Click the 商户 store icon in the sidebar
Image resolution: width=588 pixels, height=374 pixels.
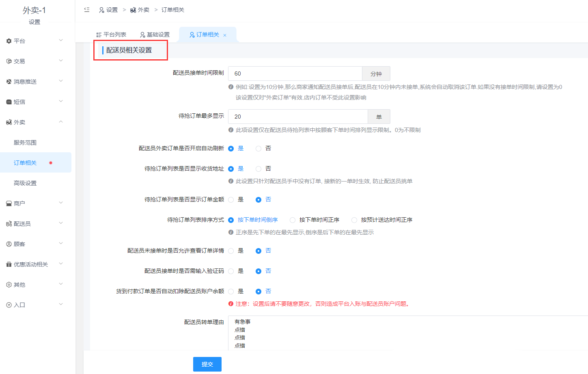(x=9, y=203)
